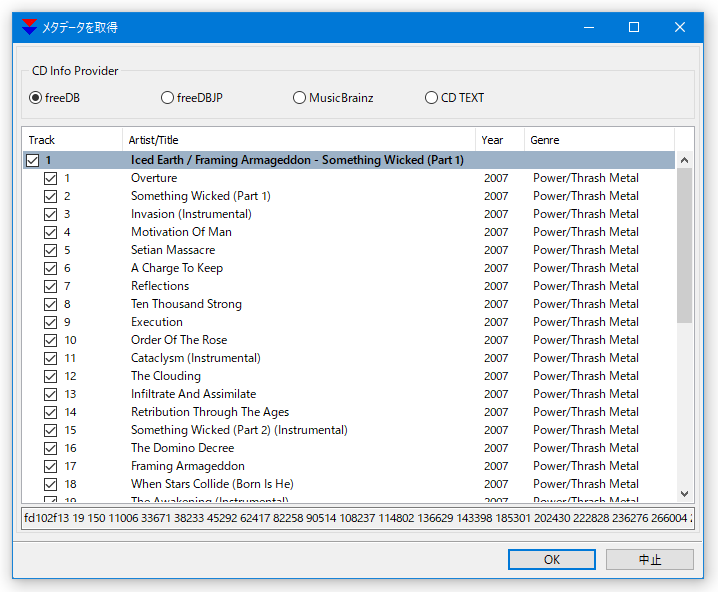Uncheck Order Of The Rose checkbox
718x592 pixels.
50,340
